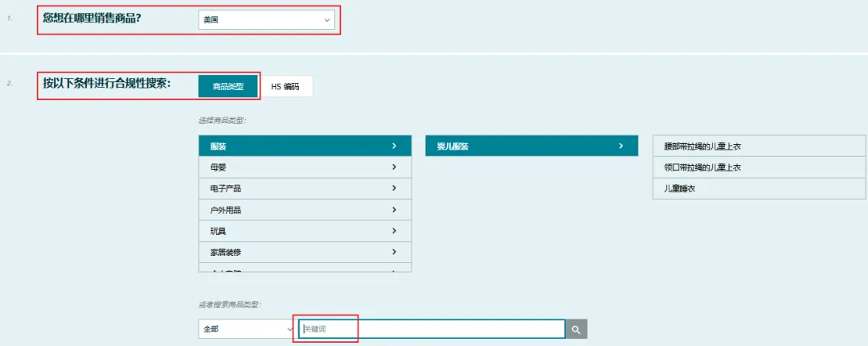Click the 关键词 search input field
The height and width of the screenshot is (346, 868).
[432, 329]
